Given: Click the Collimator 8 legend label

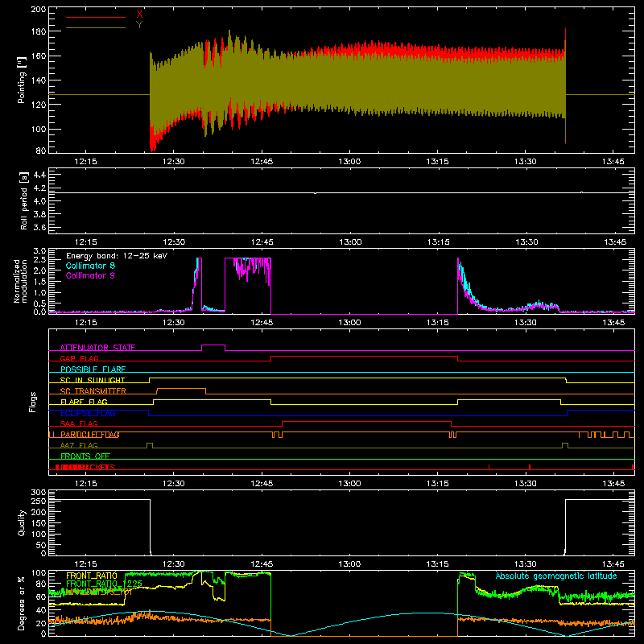Looking at the screenshot, I should (x=90, y=266).
